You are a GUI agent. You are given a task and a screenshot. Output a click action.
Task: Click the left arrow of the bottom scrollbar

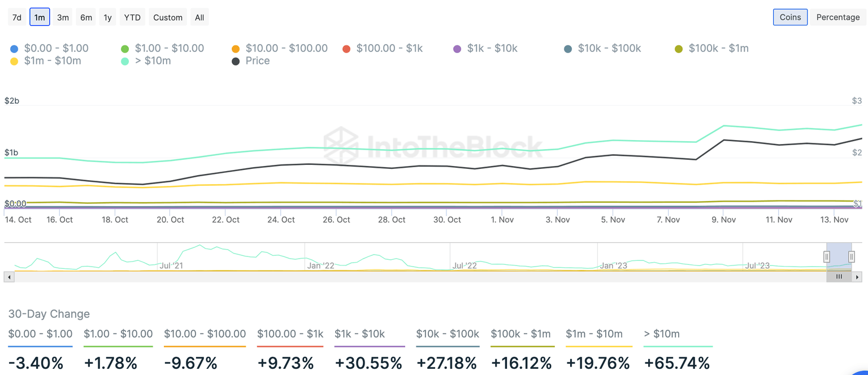pos(8,276)
